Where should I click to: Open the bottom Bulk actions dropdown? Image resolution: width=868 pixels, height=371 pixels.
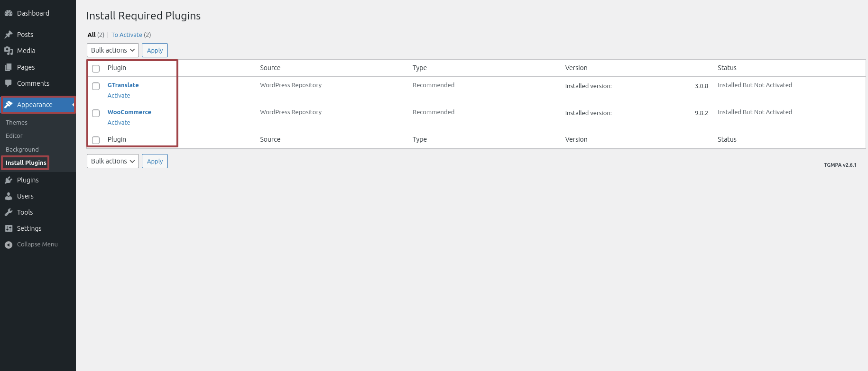(x=113, y=161)
